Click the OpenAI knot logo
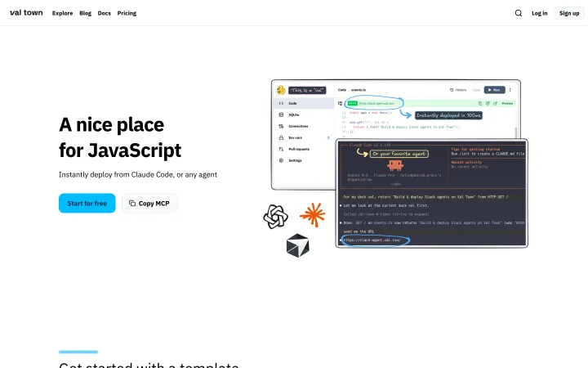Viewport: 588px width, 368px height. 276,216
